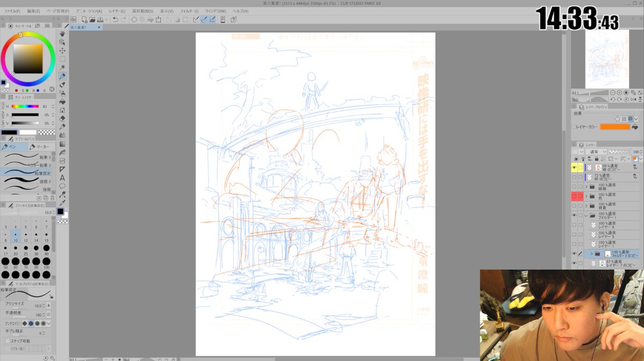
Task: Click the clear selection dotted circle icon
Action: tap(134, 19)
